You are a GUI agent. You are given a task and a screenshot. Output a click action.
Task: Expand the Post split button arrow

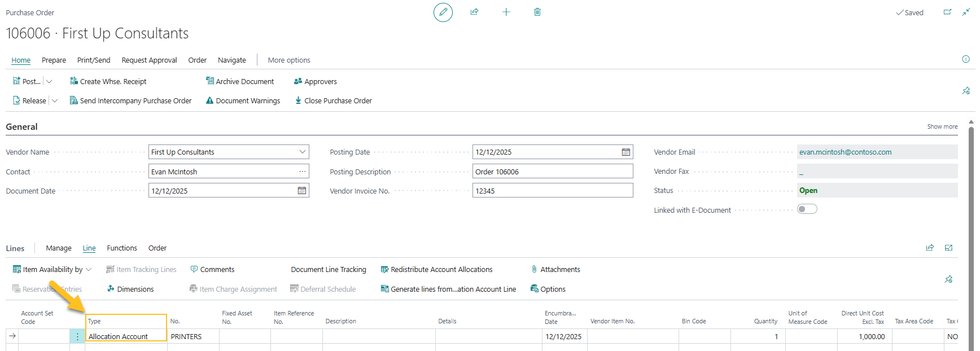tap(49, 81)
